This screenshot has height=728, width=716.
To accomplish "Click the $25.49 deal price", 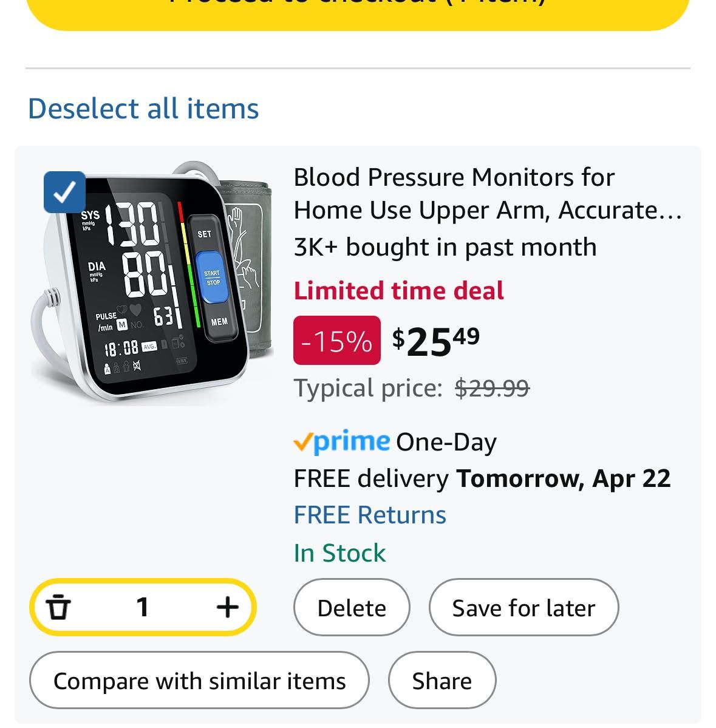I will coord(435,342).
